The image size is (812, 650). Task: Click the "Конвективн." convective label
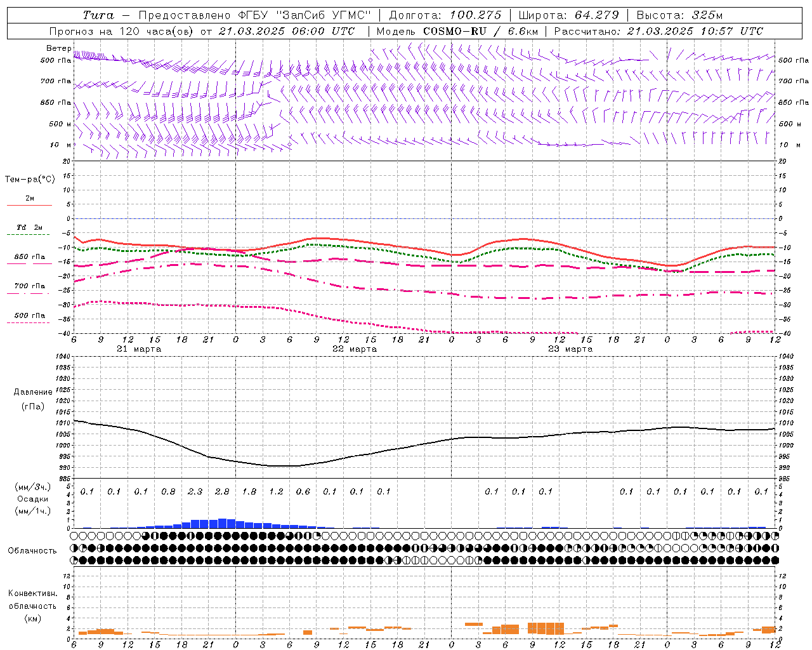[x=32, y=594]
